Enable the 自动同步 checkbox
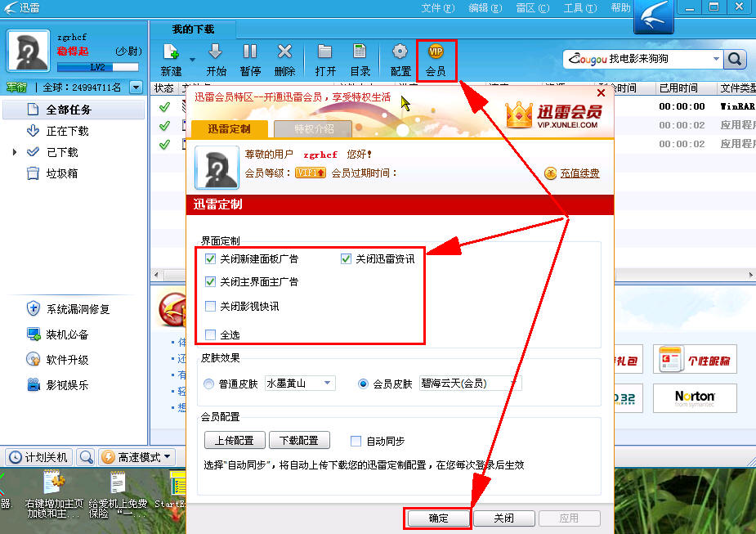 pos(356,441)
